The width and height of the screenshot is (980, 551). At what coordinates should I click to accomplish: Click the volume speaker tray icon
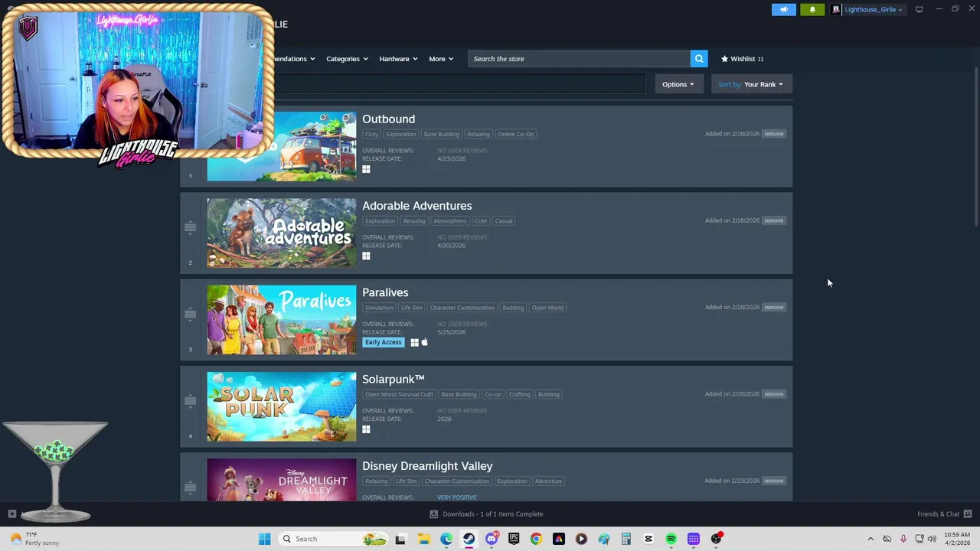coord(932,539)
